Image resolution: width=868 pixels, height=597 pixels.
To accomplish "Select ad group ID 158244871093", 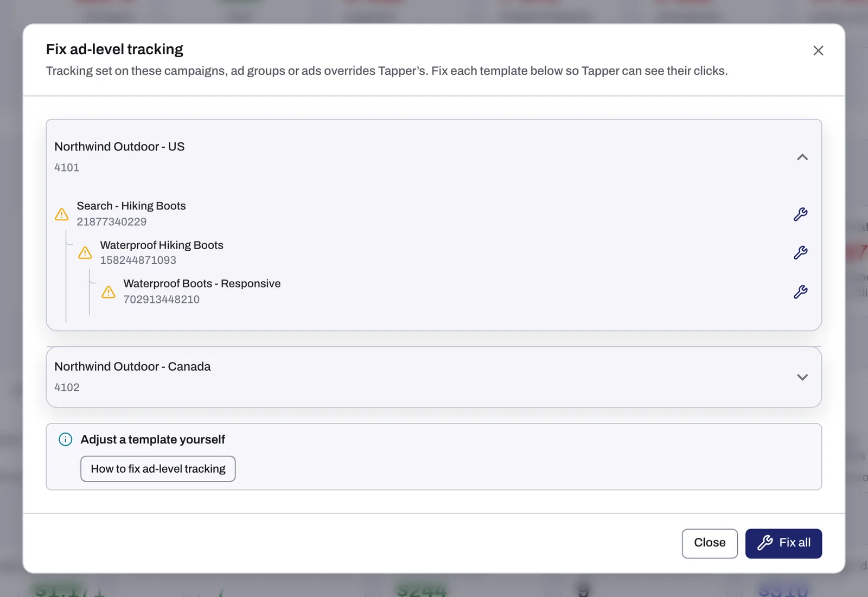I will point(138,261).
